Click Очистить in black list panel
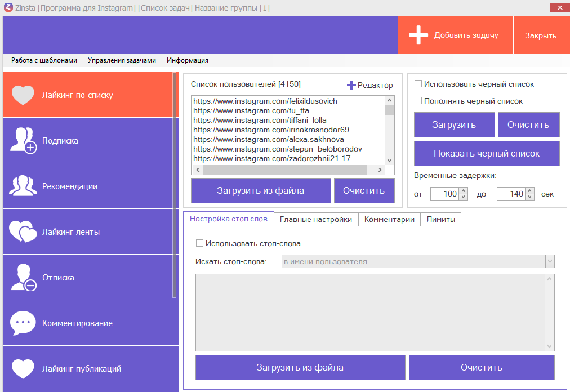 tap(528, 124)
